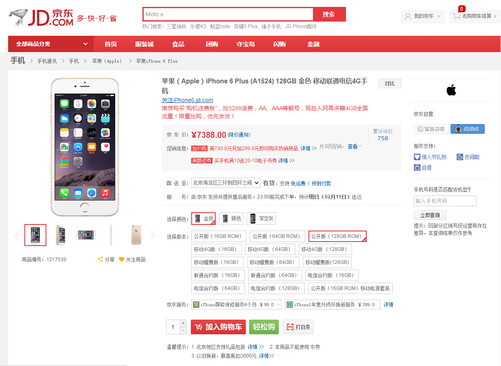Click 苹果 (Apple) breadcrumb link
The height and width of the screenshot is (366, 501).
coord(107,61)
